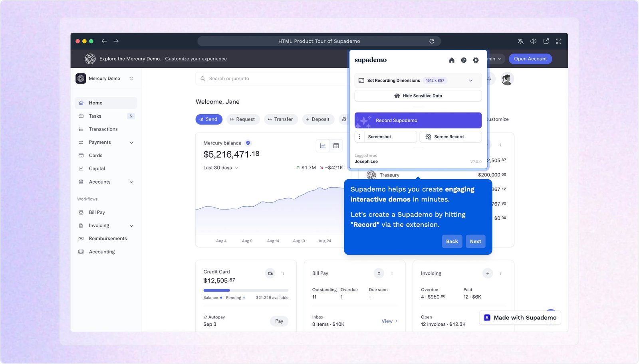The width and height of the screenshot is (639, 364).
Task: Open Cards in the sidebar
Action: (x=106, y=156)
